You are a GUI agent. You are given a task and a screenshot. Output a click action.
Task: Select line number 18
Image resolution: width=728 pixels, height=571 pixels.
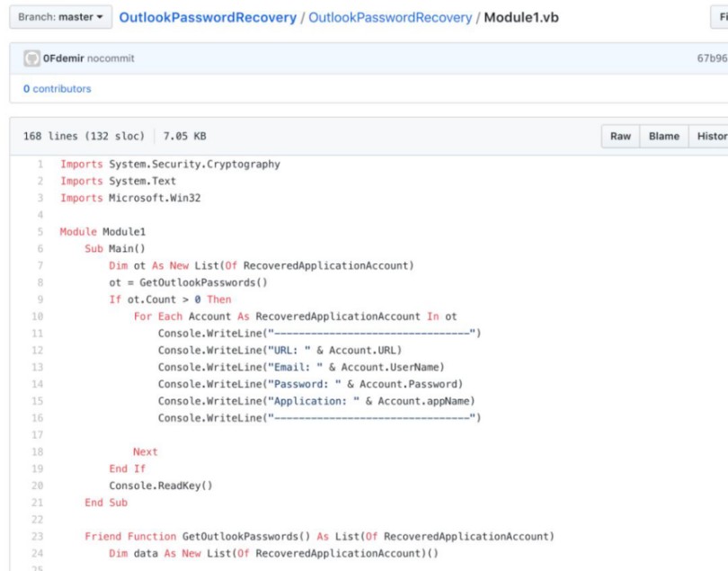click(38, 451)
